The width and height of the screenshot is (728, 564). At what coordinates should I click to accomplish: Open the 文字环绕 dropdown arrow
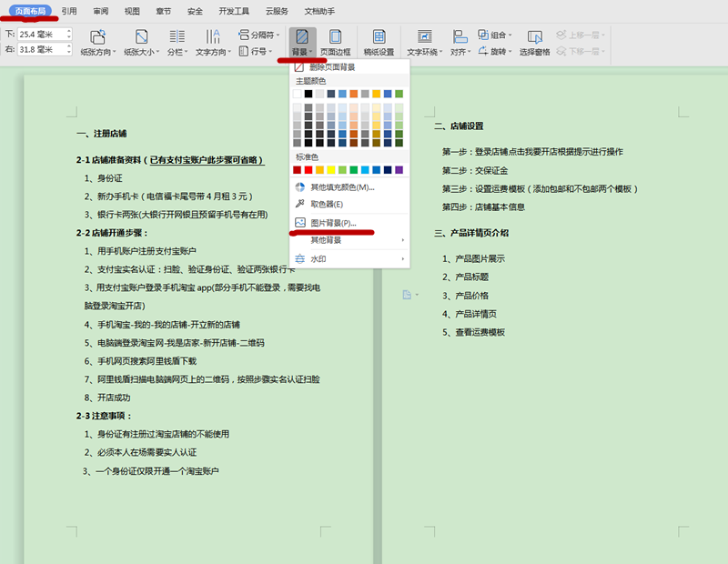[x=440, y=52]
